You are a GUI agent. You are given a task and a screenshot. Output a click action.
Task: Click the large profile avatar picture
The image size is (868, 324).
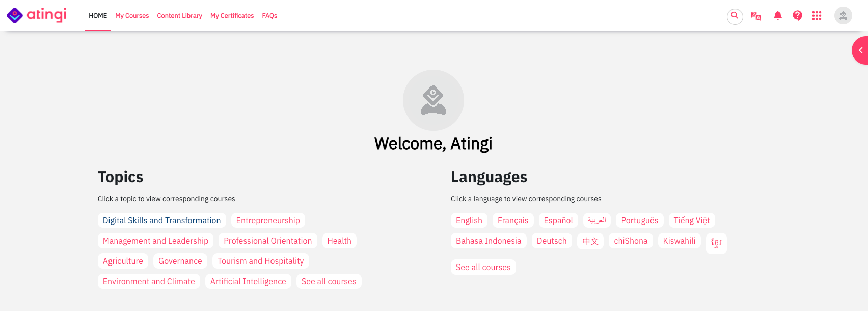coord(433,100)
